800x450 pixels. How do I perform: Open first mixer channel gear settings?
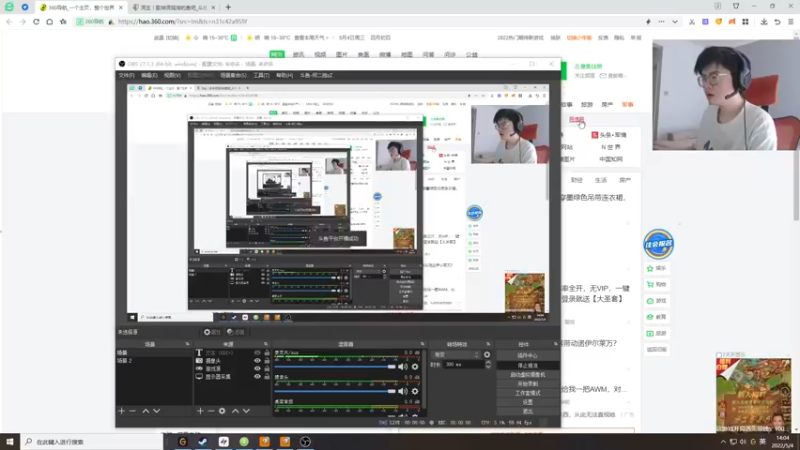click(x=415, y=366)
